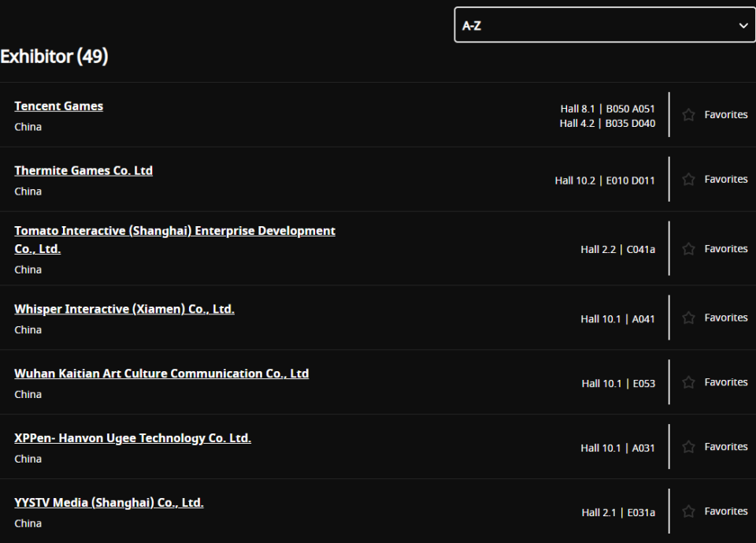Open YYSTV Media (Shanghai) Co., Ltd.
This screenshot has width=756, height=543.
109,503
